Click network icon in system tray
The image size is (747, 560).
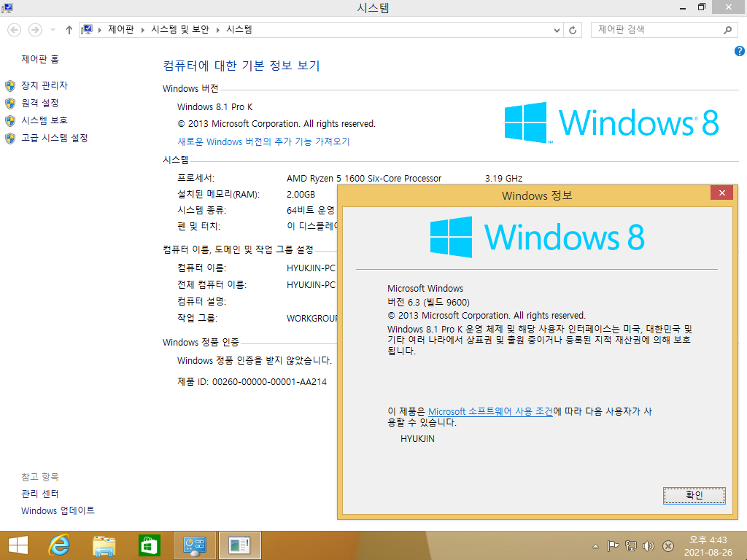tap(631, 546)
